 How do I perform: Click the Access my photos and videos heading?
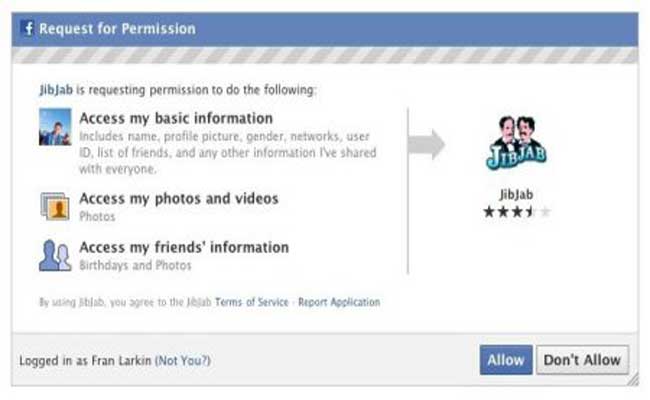(x=179, y=199)
